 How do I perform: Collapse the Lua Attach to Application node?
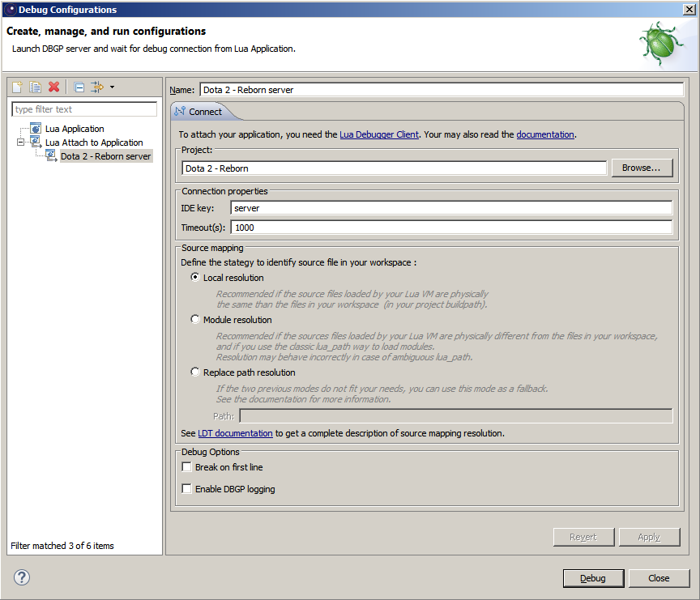[20, 143]
